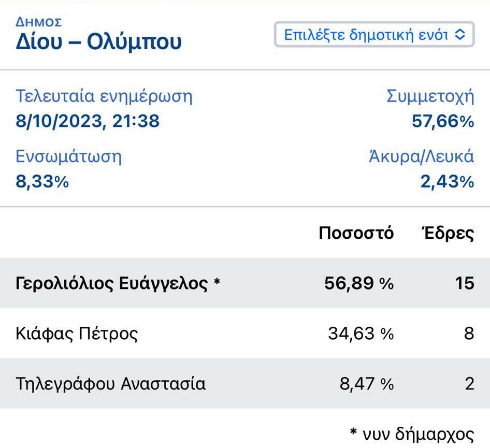Click the 34,63 % percentage figure
The height and width of the screenshot is (448, 490).
pyautogui.click(x=361, y=334)
